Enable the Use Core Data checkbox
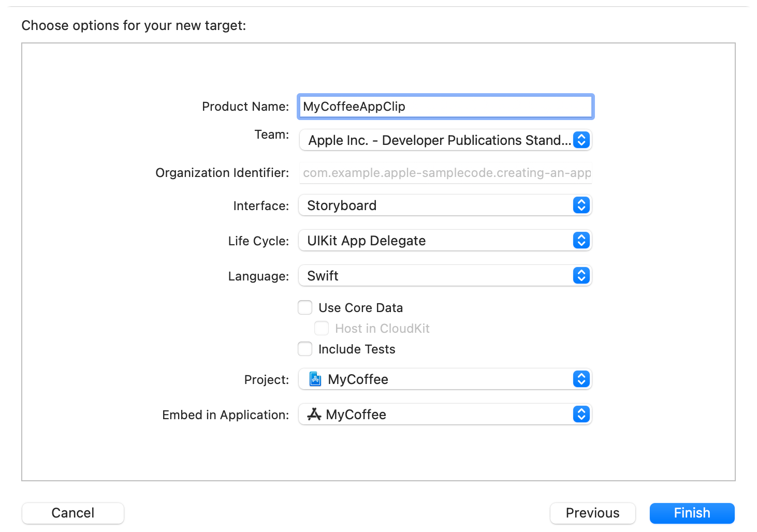This screenshot has height=532, width=757. click(305, 307)
